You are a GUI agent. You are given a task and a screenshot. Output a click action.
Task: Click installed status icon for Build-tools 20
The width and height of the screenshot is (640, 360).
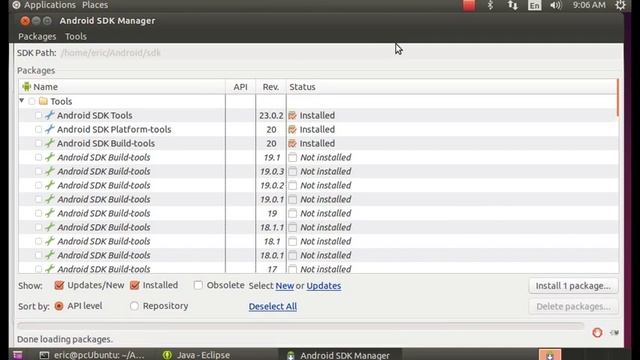292,143
